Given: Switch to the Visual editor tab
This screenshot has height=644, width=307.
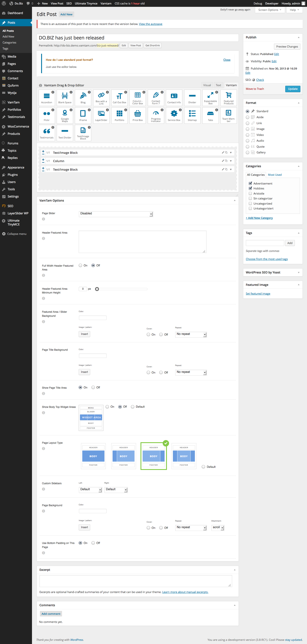Looking at the screenshot, I should [x=207, y=85].
